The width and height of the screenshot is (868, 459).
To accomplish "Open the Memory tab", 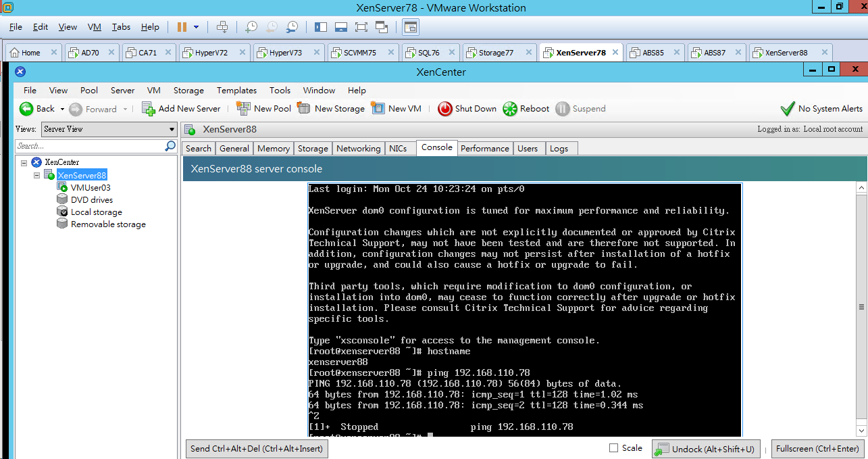I will click(274, 149).
